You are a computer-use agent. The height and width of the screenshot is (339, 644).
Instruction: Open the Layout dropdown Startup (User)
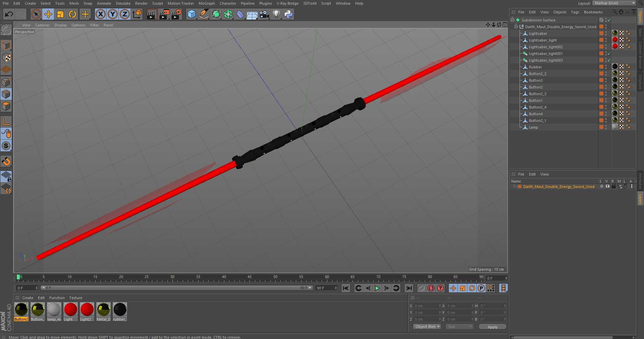click(614, 3)
